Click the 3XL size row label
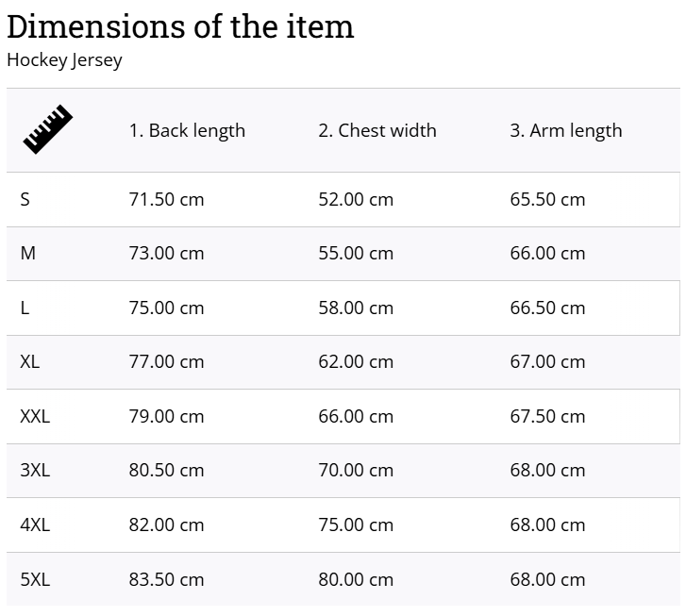The width and height of the screenshot is (686, 616). pos(35,471)
